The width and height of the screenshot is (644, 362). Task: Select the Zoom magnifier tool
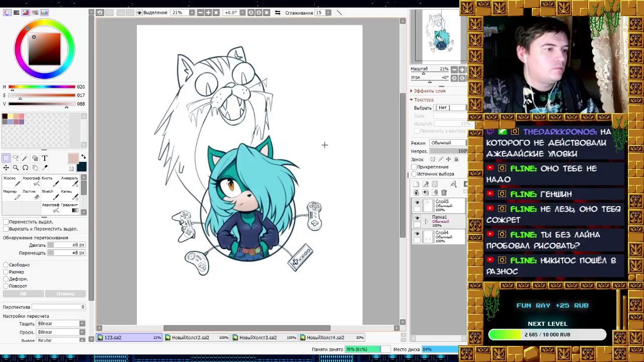pos(16,168)
